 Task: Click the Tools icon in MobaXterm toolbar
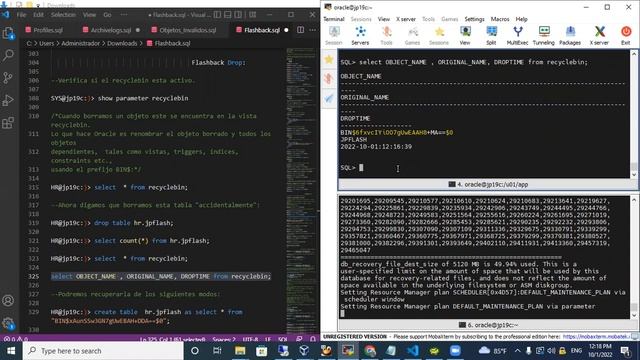tap(386, 36)
